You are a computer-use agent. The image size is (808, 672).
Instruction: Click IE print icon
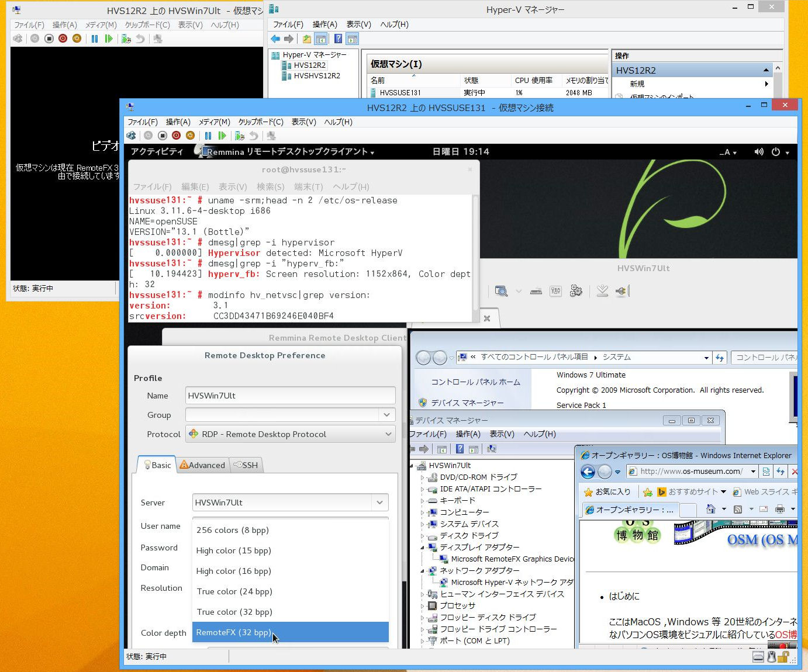[x=779, y=509]
